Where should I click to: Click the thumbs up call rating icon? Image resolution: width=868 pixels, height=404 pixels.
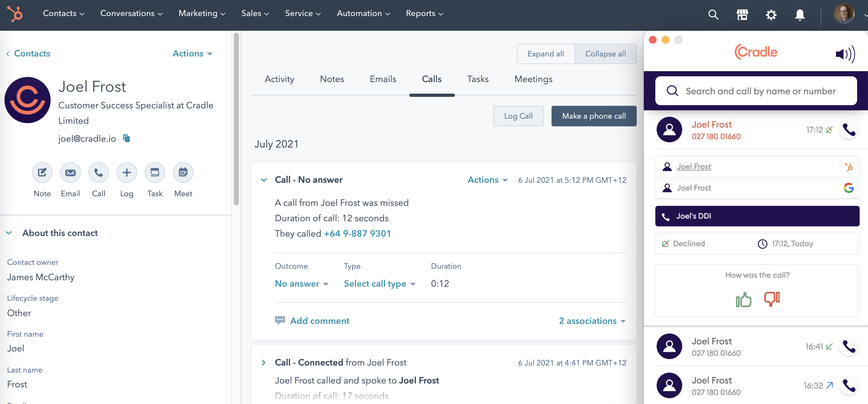pos(743,299)
